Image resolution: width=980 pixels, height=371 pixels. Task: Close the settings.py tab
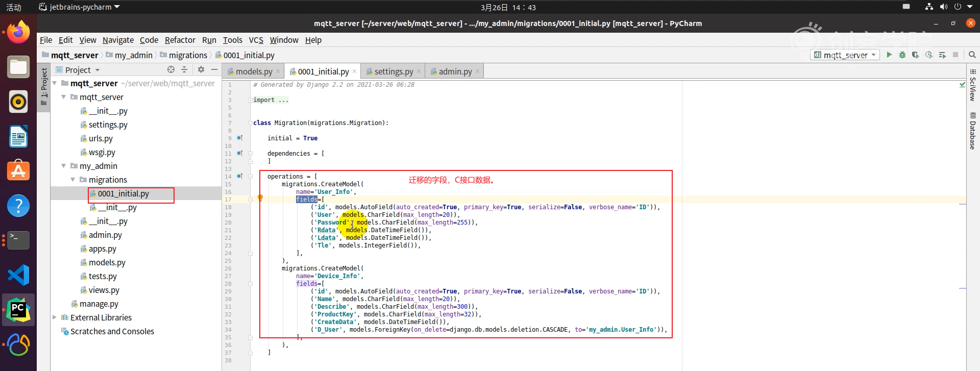click(419, 71)
